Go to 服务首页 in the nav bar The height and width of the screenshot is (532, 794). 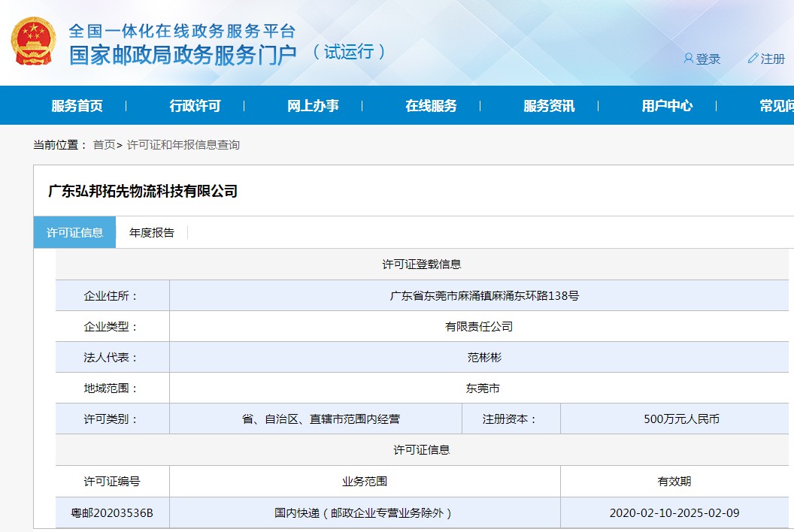click(x=77, y=106)
